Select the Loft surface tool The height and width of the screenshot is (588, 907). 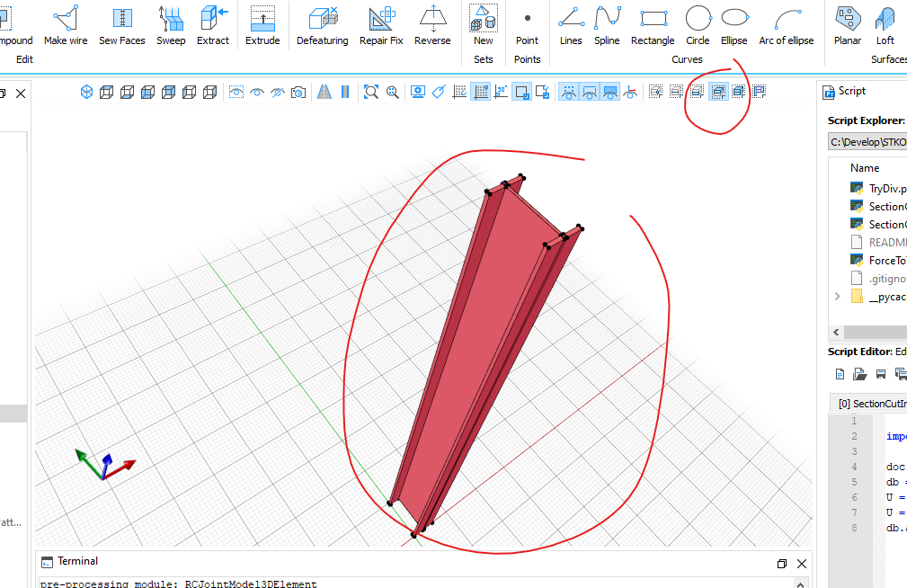[885, 25]
